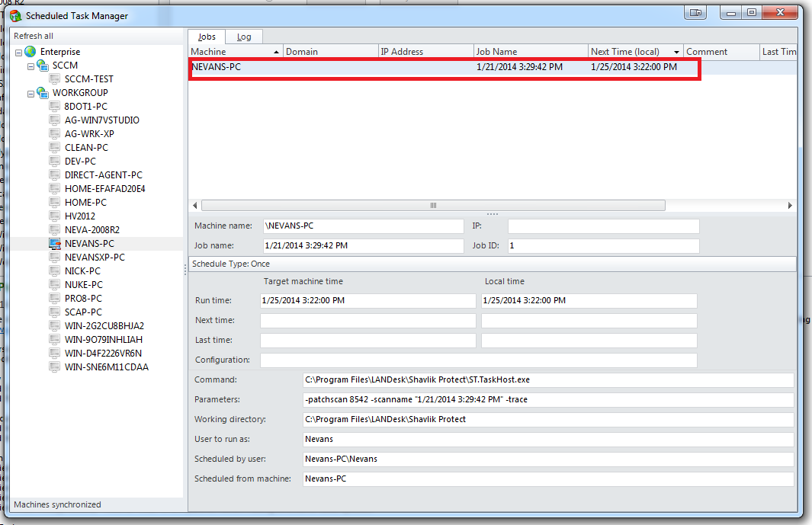Select the HV2012 computer icon

coord(54,216)
